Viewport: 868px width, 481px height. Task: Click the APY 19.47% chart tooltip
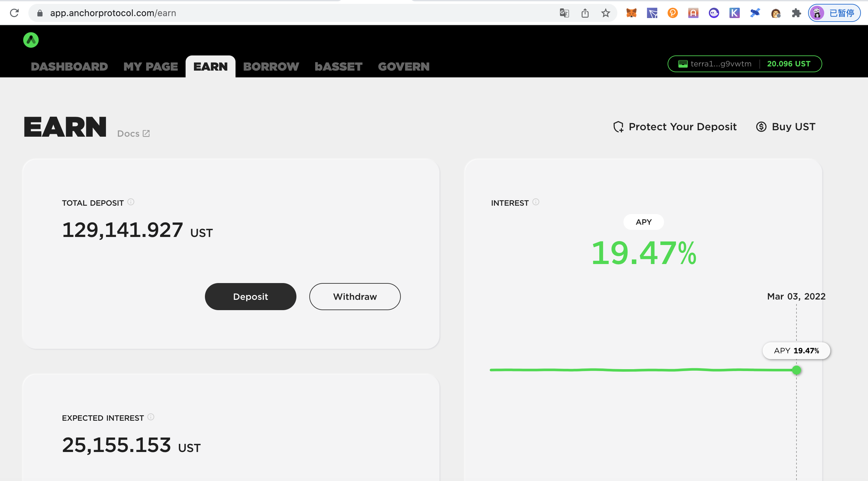(x=796, y=350)
